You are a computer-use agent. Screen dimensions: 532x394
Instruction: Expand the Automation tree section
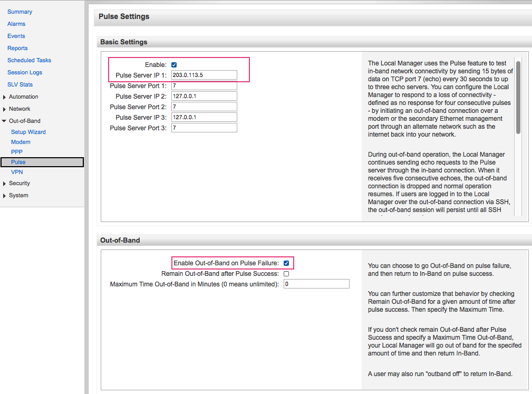[x=5, y=97]
